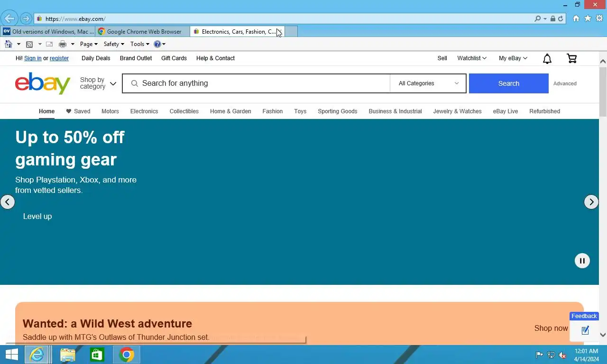Click the register link
607x364 pixels.
click(59, 58)
